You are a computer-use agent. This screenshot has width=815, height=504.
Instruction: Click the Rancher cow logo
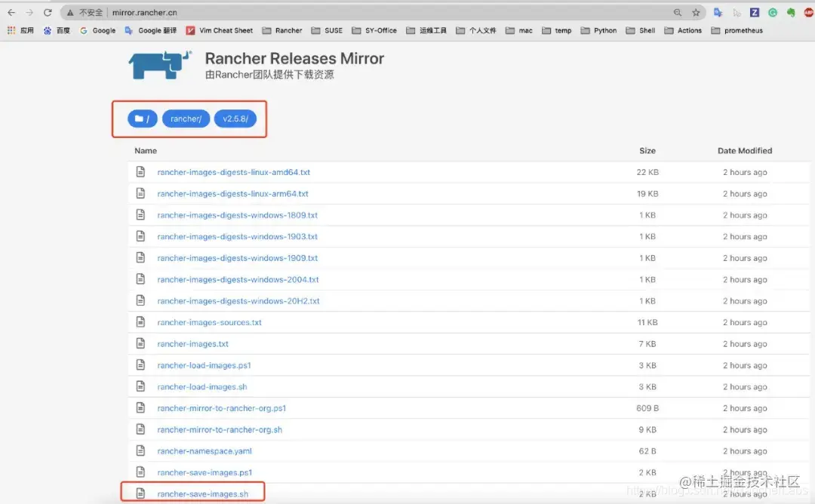point(160,65)
